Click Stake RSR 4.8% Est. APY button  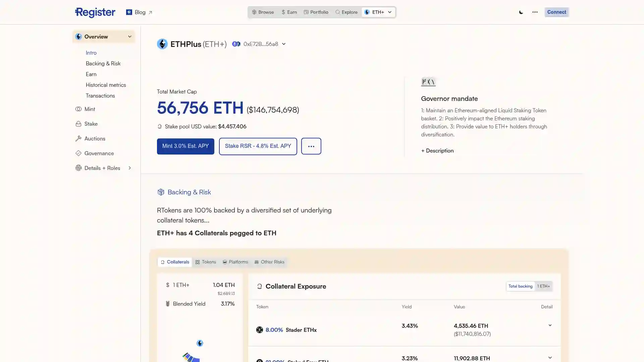pyautogui.click(x=258, y=146)
